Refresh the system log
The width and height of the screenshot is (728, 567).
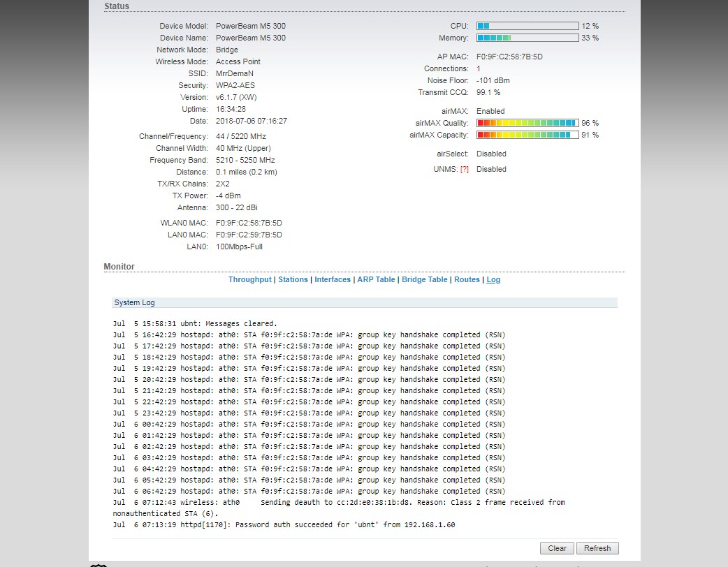pyautogui.click(x=597, y=548)
